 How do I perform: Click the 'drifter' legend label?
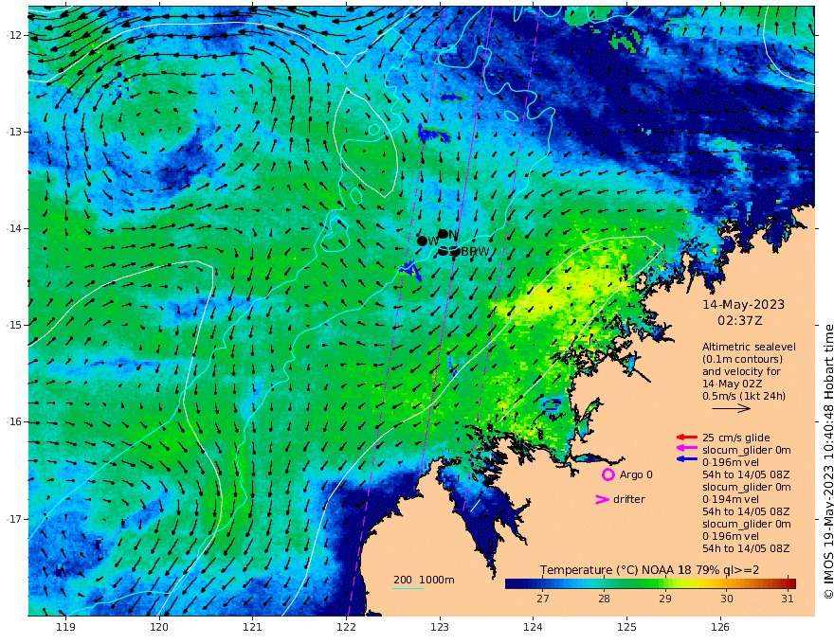point(628,499)
